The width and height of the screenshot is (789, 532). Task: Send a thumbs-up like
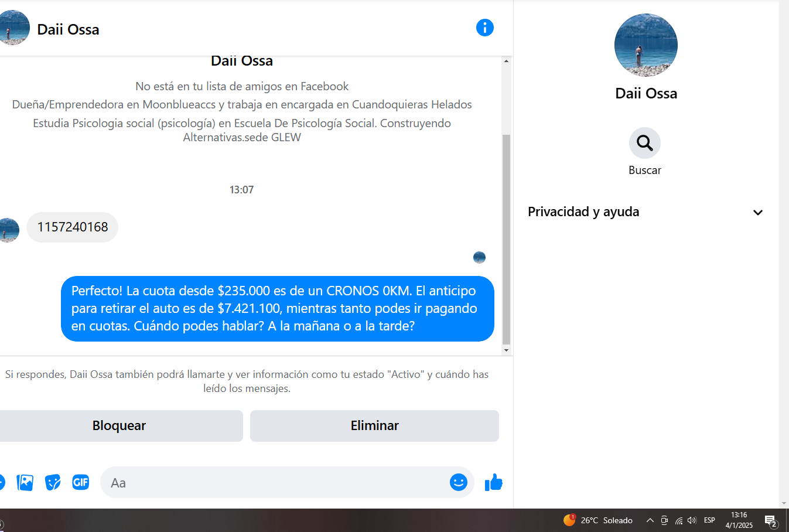(x=494, y=482)
